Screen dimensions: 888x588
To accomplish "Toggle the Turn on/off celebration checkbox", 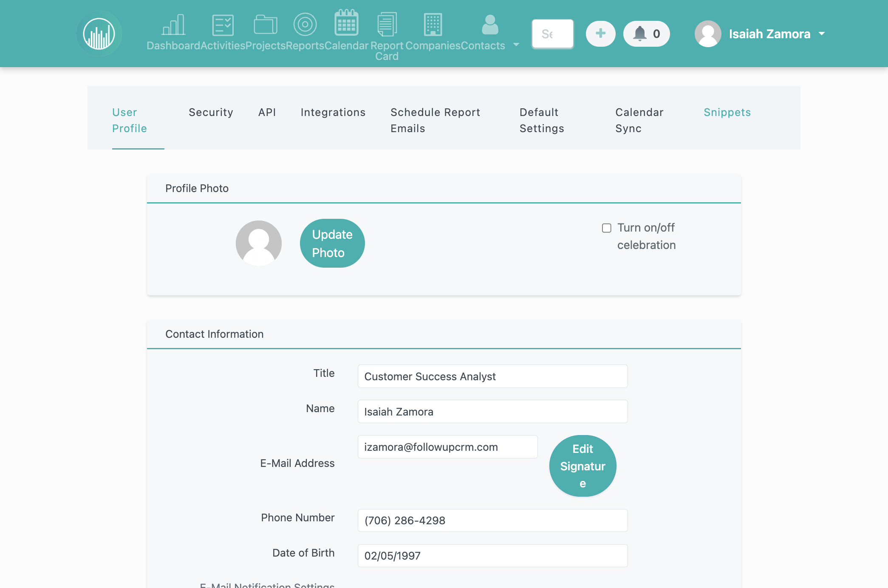I will point(607,228).
